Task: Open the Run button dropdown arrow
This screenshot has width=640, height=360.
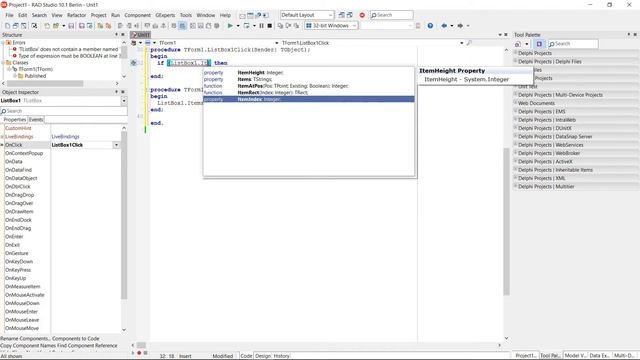Action: coord(238,26)
